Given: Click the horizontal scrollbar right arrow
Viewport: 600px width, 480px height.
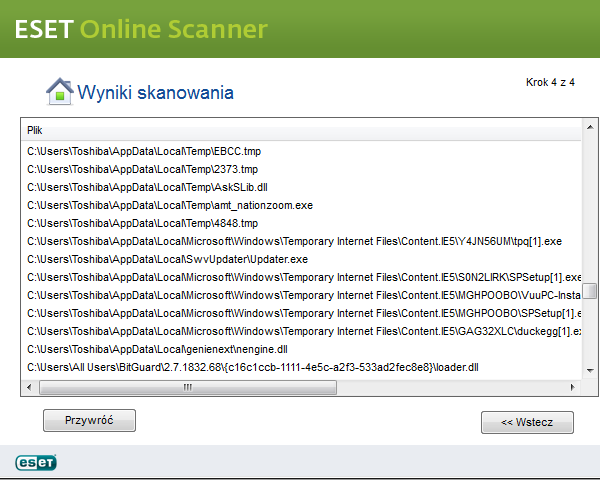Looking at the screenshot, I should (573, 387).
